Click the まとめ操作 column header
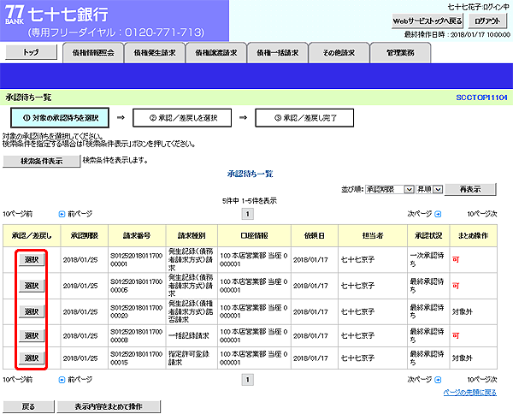The height and width of the screenshot is (420, 513). (474, 236)
